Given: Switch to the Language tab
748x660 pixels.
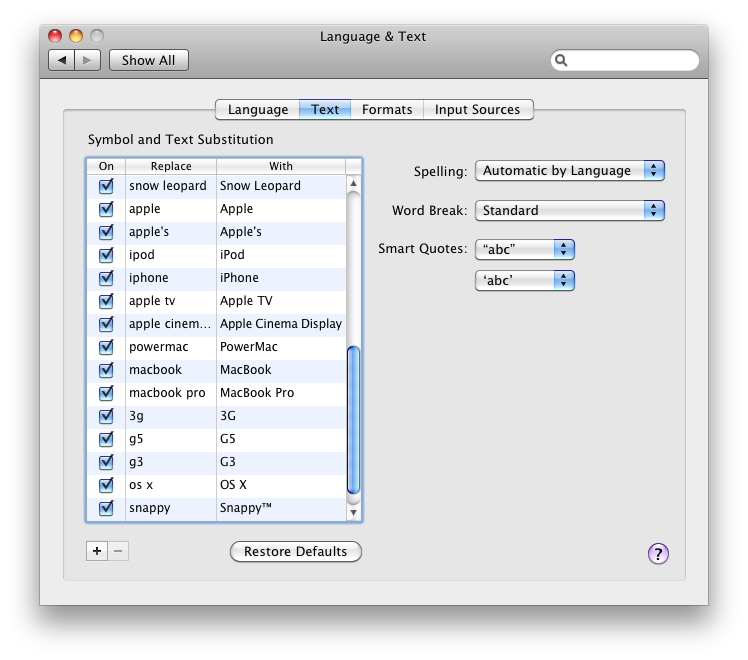Looking at the screenshot, I should click(258, 110).
